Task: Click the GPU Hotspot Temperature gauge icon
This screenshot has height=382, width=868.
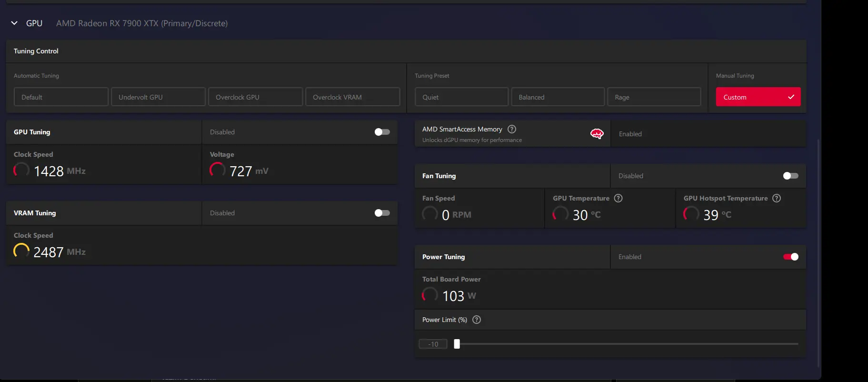Action: point(691,214)
